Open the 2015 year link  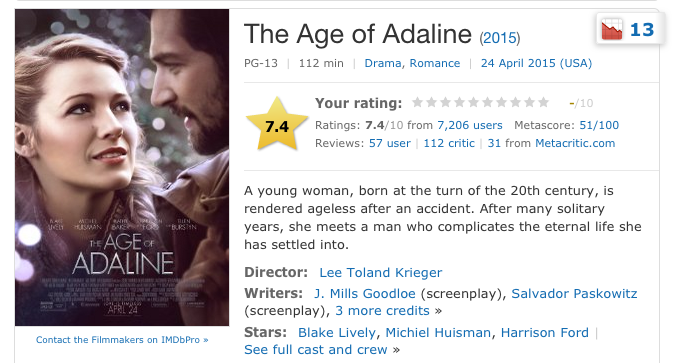pos(500,38)
